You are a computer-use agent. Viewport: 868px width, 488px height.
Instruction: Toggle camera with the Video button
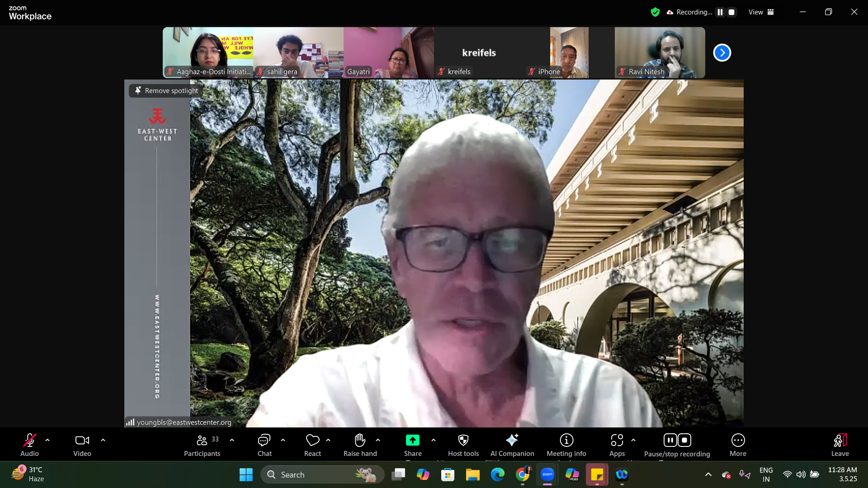[82, 441]
